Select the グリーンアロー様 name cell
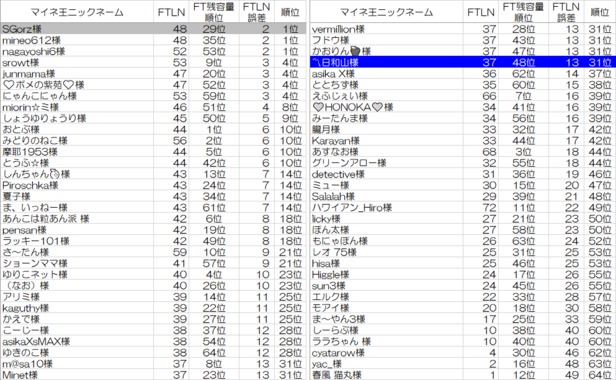616x380 pixels. click(x=386, y=163)
